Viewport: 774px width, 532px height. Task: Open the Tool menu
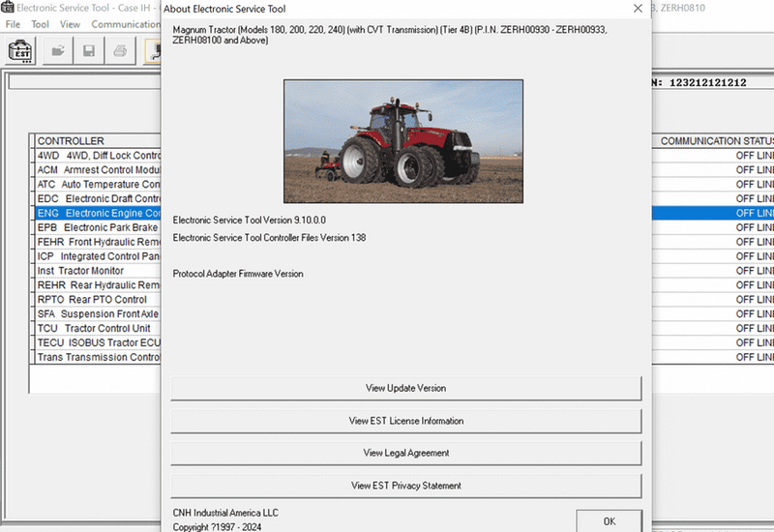click(x=40, y=24)
